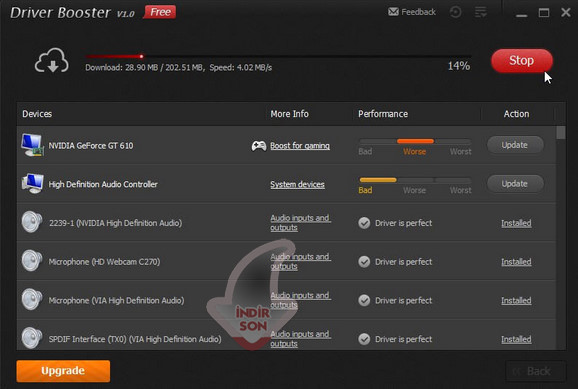This screenshot has height=389, width=578.
Task: Click the gamepad icon beside Boost for gaming
Action: coord(259,146)
